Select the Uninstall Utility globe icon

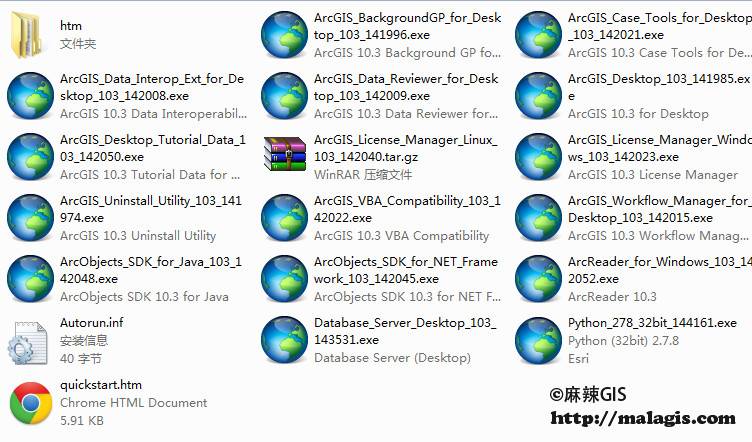30,218
